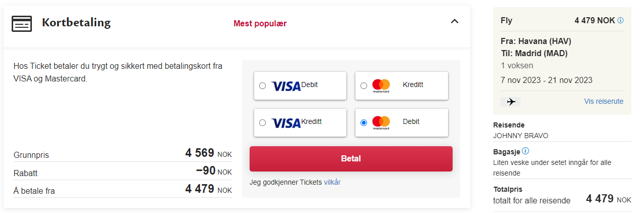Click the VISA logo on the Debit card option
The image size is (644, 213).
pos(286,86)
